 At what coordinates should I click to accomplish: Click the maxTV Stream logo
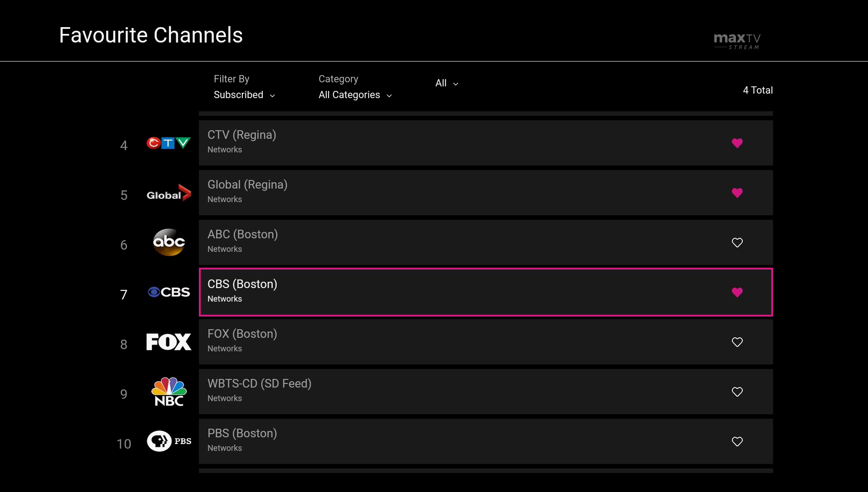tap(737, 41)
